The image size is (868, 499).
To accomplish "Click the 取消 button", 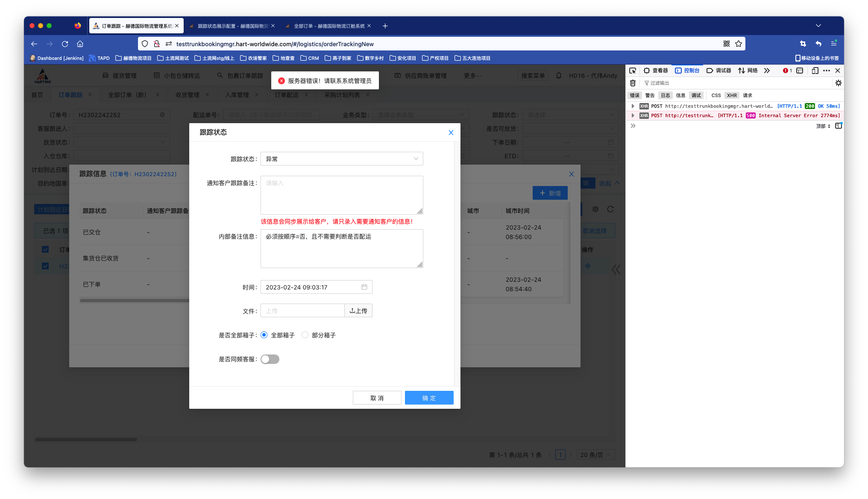I will 377,398.
